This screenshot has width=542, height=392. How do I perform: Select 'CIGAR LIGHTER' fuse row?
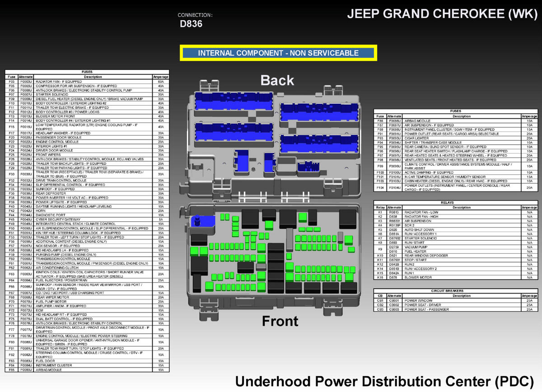tap(456, 138)
